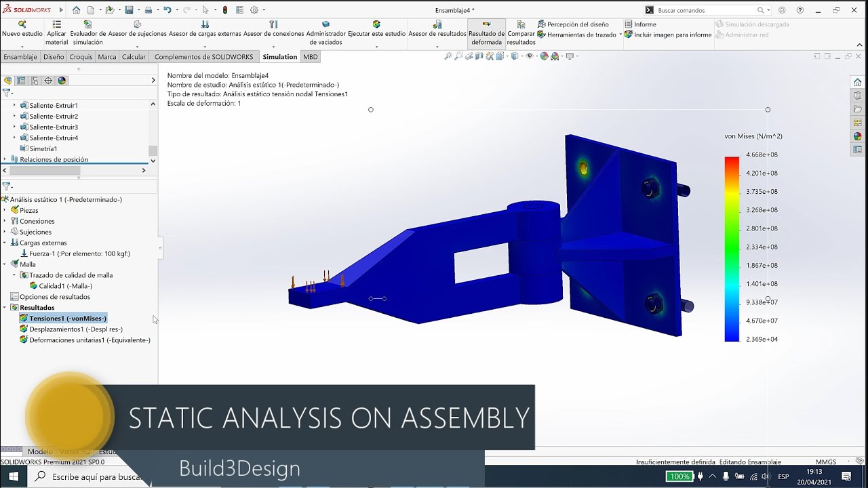Open Administrador de vaciados

326,33
